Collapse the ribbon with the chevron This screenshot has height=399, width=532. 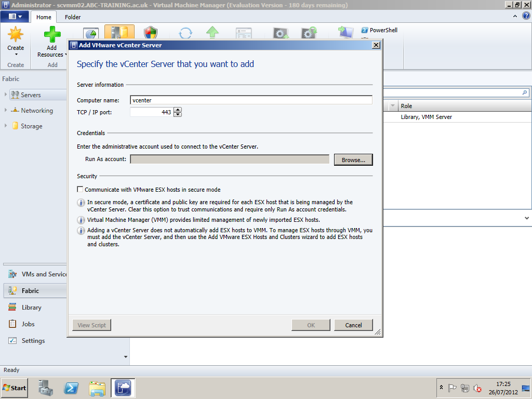(x=515, y=16)
